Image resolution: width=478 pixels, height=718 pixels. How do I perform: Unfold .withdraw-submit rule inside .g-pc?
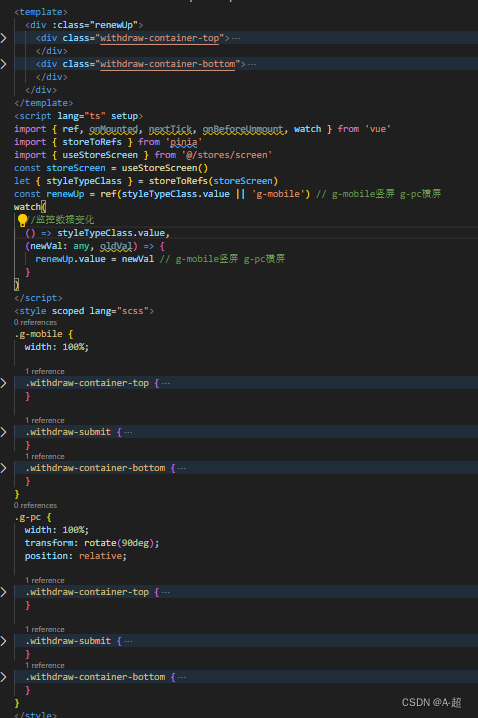click(x=4, y=641)
